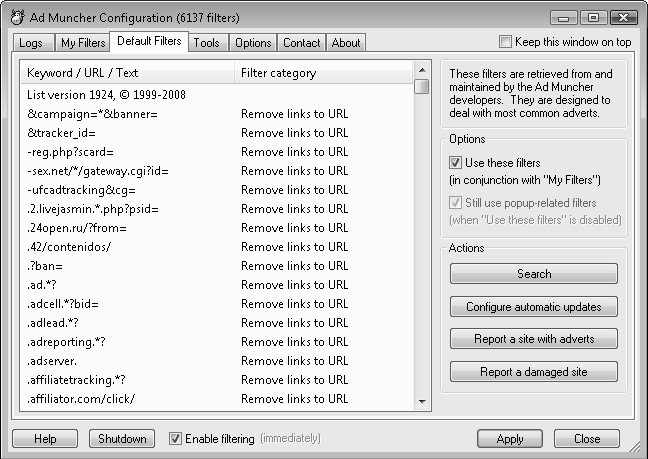
Task: Click Report a damaged site button
Action: pyautogui.click(x=534, y=372)
